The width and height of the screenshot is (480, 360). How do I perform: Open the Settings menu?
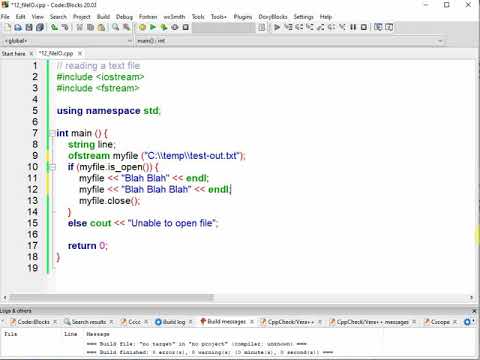click(303, 17)
